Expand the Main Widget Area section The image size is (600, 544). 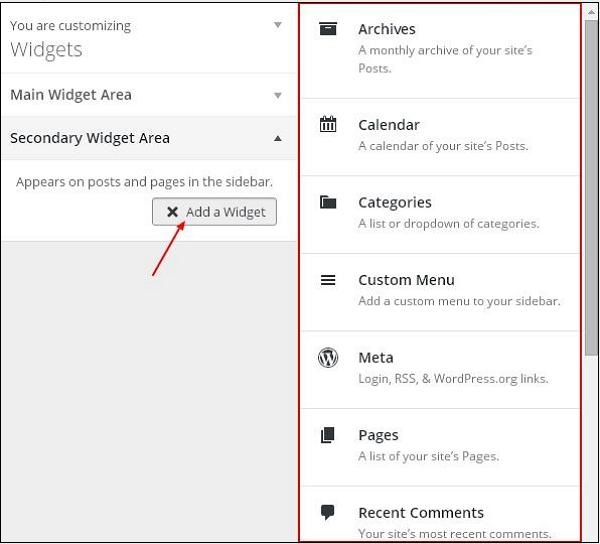(x=278, y=96)
